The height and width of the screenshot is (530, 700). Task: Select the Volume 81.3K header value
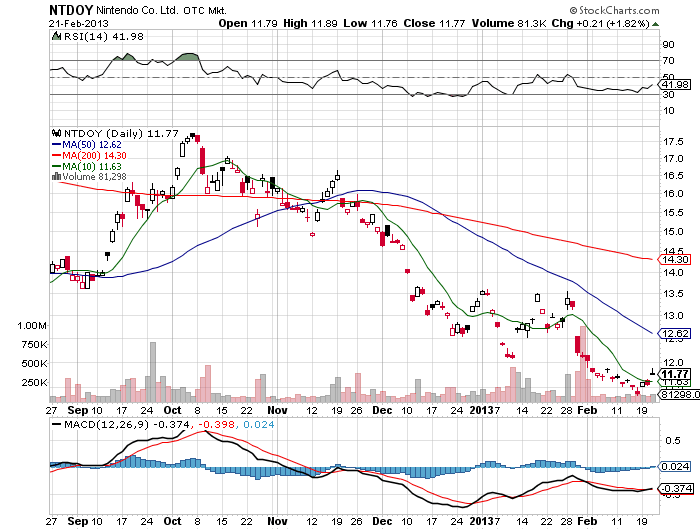tap(509, 23)
